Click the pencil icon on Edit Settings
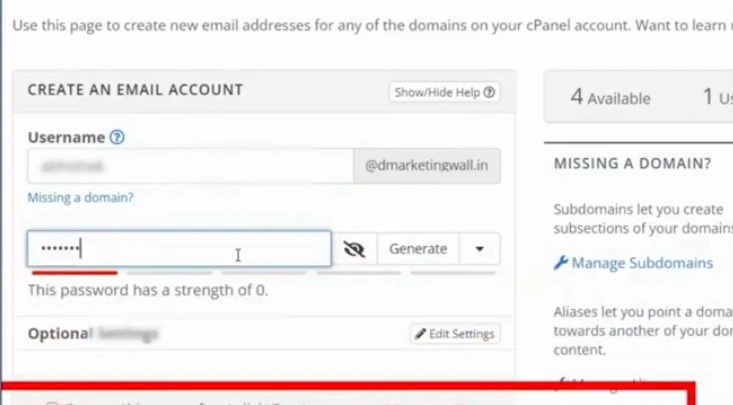The image size is (733, 405). pyautogui.click(x=420, y=334)
